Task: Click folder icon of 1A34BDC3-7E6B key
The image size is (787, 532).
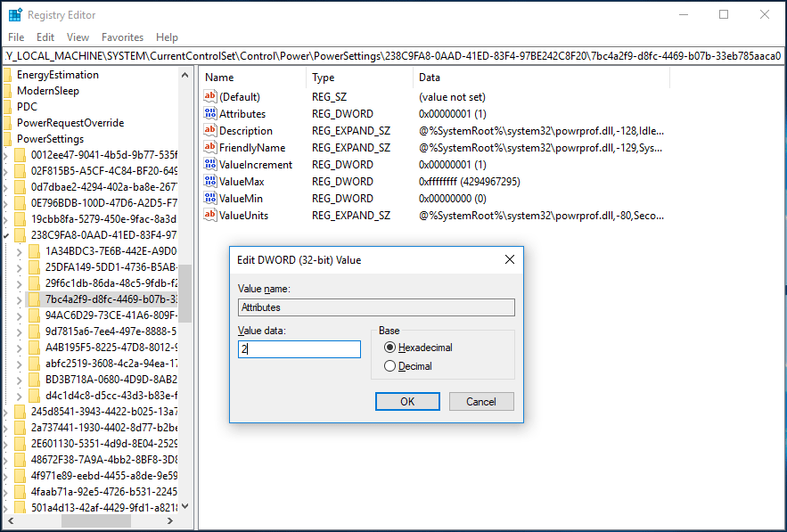Action: [x=34, y=251]
